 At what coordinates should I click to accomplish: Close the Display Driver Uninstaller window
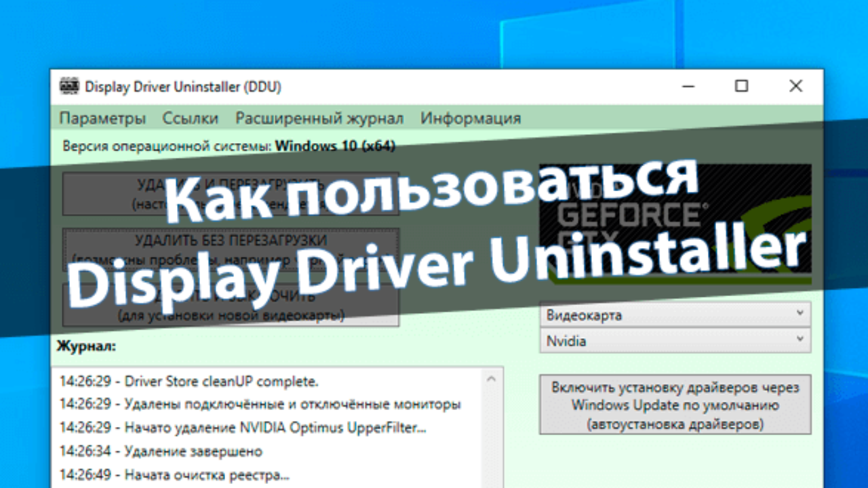(795, 86)
